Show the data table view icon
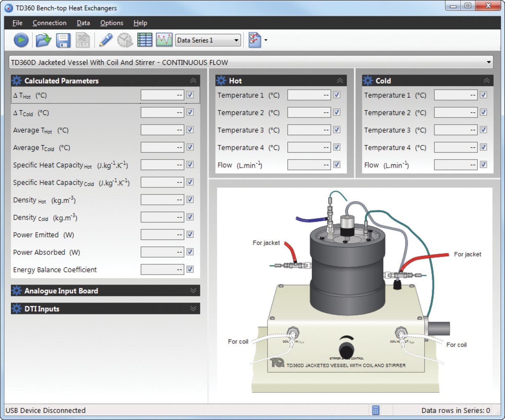This screenshot has width=505, height=420. coord(145,40)
